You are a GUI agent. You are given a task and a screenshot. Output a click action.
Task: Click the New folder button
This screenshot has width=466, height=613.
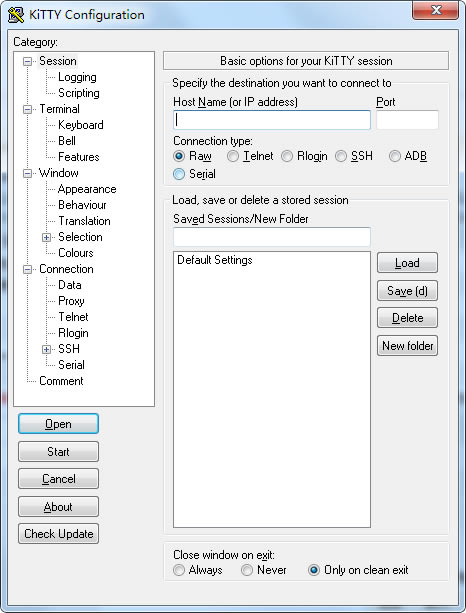(x=407, y=346)
